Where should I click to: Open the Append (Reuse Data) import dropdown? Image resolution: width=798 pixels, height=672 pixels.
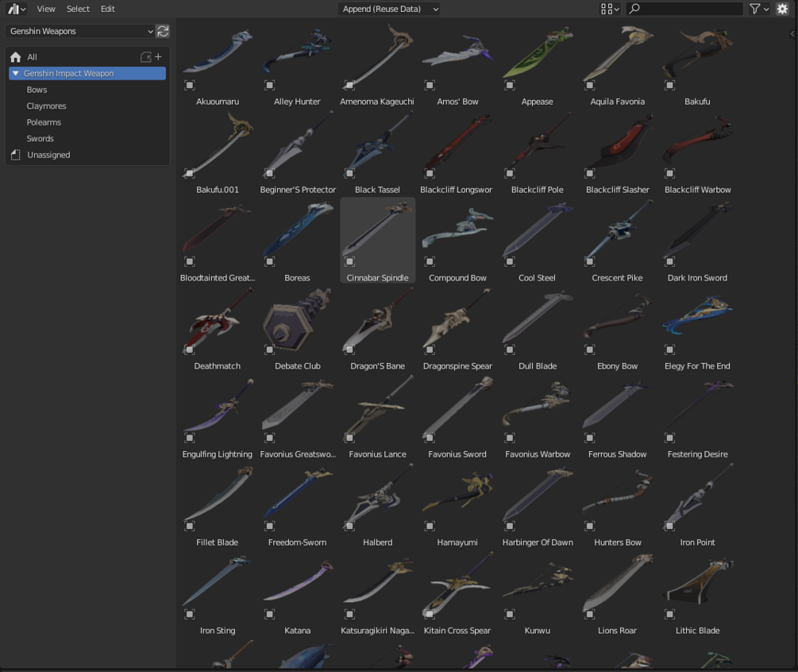coord(389,9)
